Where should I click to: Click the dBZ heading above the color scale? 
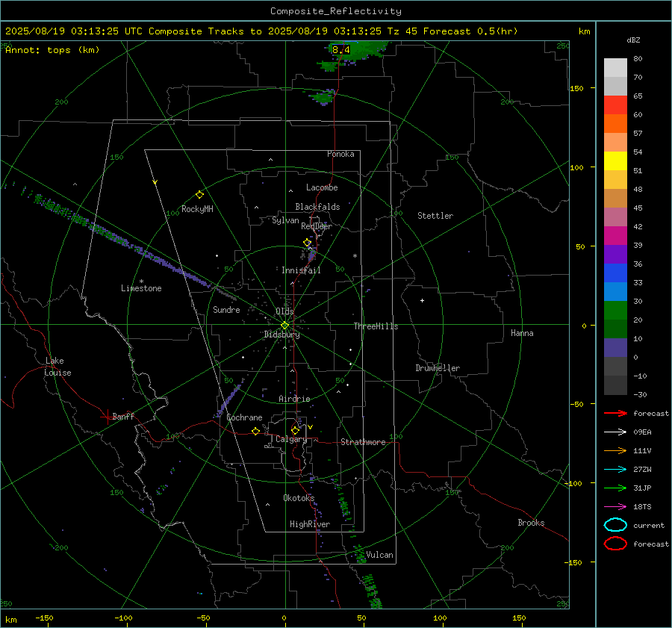point(633,40)
